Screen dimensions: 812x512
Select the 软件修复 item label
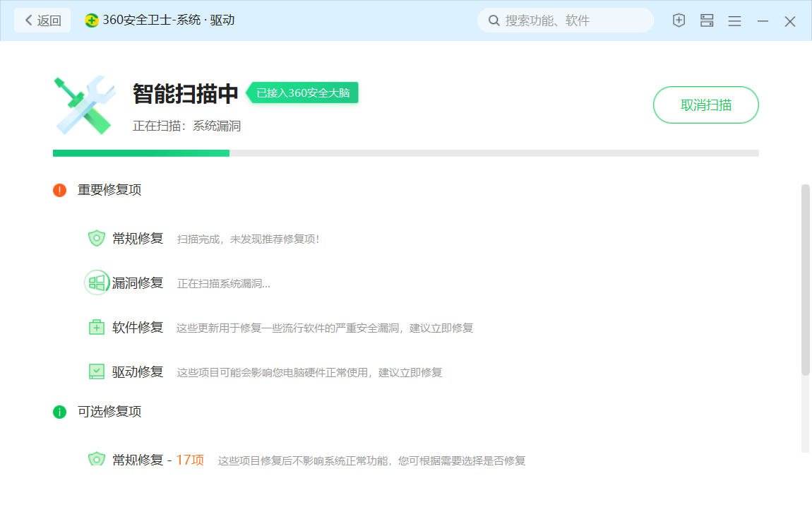click(138, 328)
